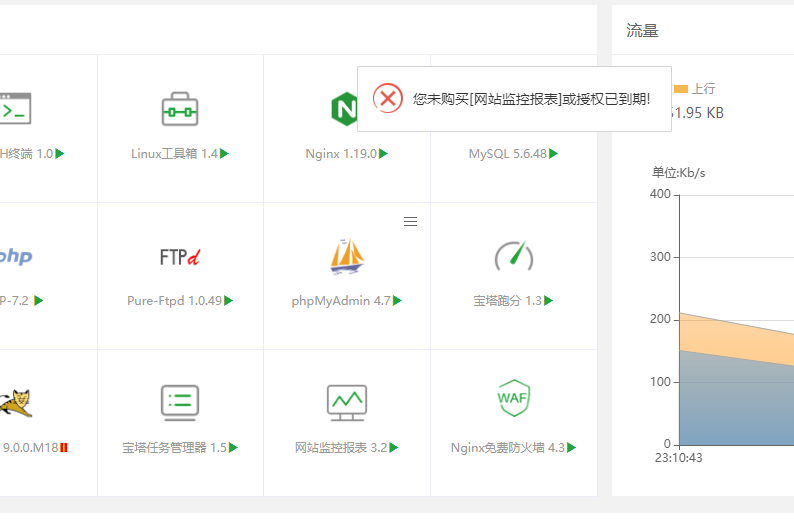Click the 单位:Kb/s unit label

pos(679,173)
